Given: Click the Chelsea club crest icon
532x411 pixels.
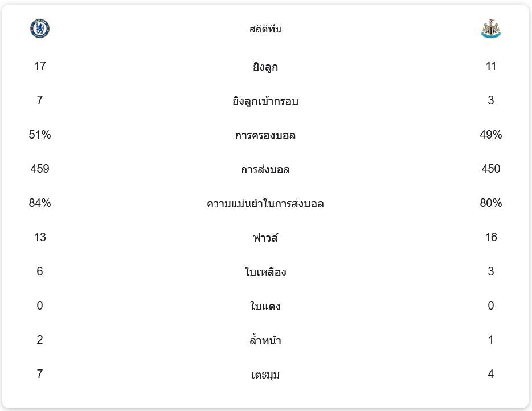Looking at the screenshot, I should pyautogui.click(x=40, y=29).
